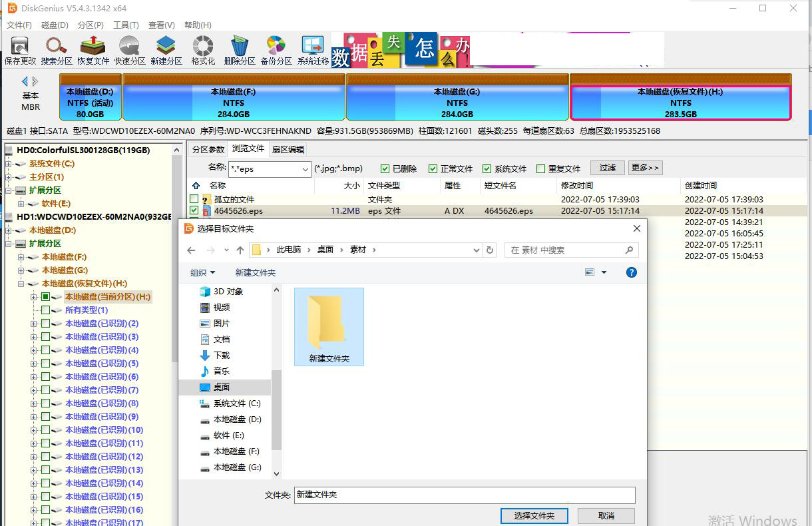Collapse the 本地磁盘(恢复文件)(H:) tree node
The image size is (812, 526).
point(21,284)
